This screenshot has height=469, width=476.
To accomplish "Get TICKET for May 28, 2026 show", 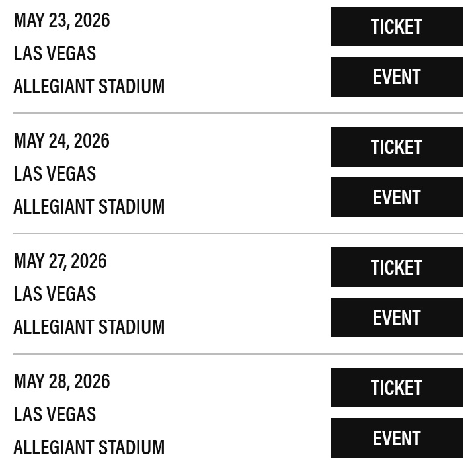I will pyautogui.click(x=397, y=388).
